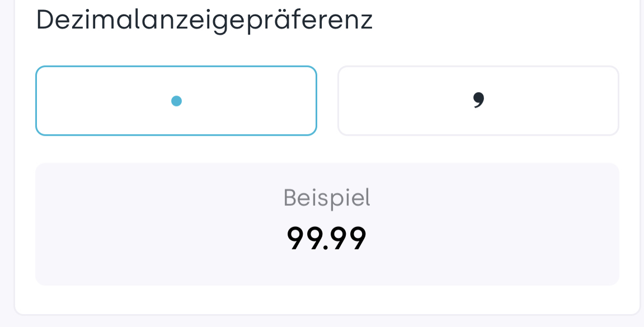Click the Beispiel preview text area
This screenshot has height=327, width=644.
coord(327,197)
